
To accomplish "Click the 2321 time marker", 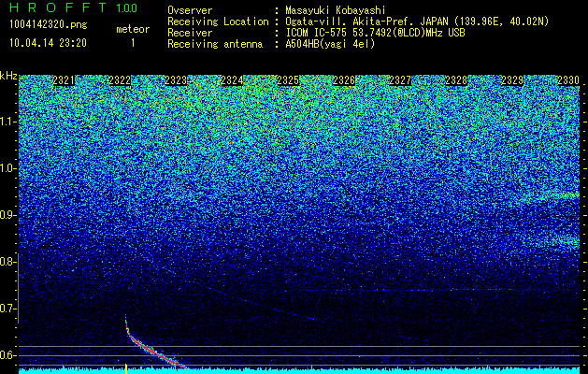I will coord(64,80).
